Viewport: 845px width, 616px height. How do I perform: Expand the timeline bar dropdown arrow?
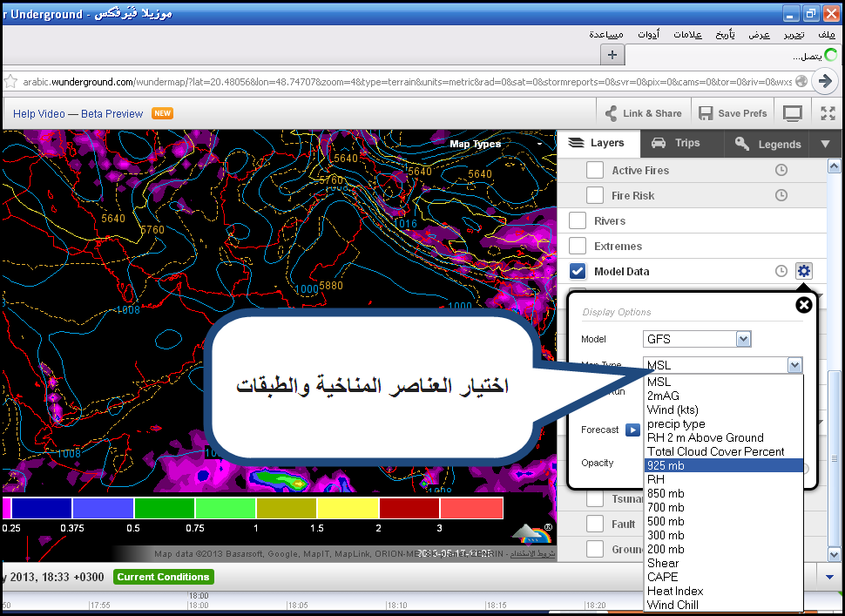[x=830, y=577]
